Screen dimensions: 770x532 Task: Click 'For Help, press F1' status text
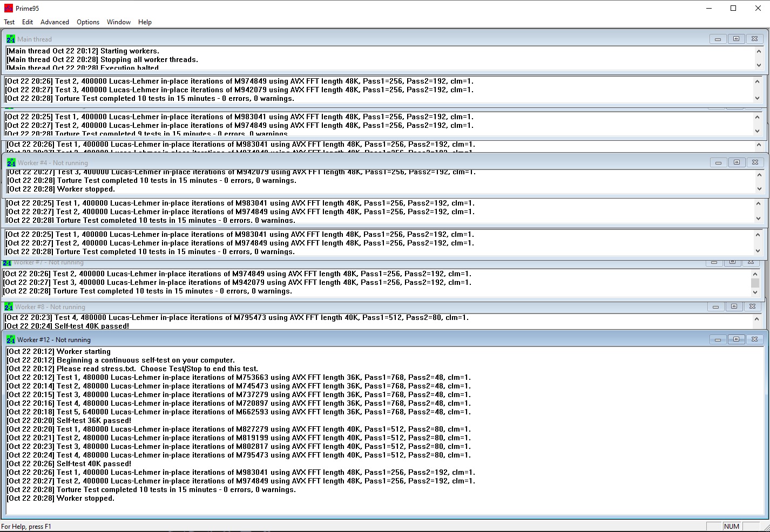pyautogui.click(x=26, y=526)
